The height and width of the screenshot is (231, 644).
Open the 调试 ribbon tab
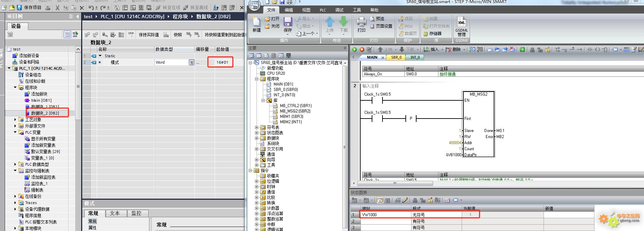pyautogui.click(x=339, y=10)
